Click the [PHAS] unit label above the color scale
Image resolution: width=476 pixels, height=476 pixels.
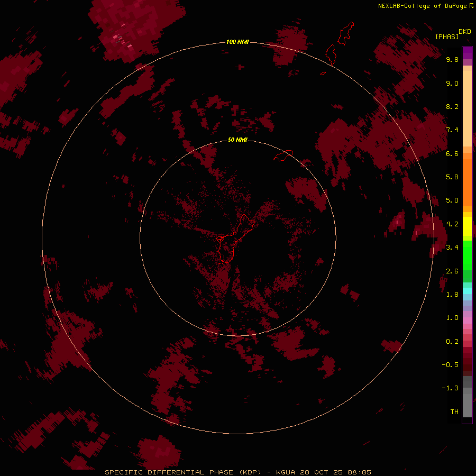[x=446, y=36]
